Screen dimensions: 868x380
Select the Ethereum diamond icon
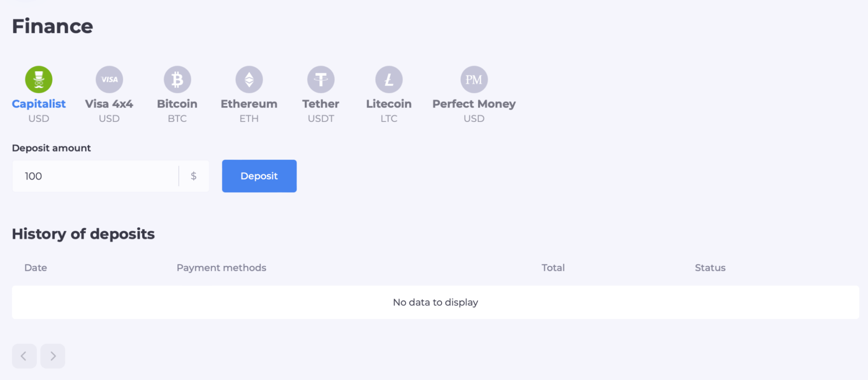click(249, 79)
